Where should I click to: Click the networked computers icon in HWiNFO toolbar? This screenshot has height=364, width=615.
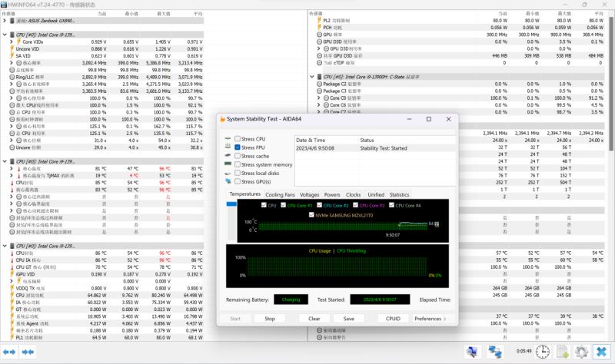point(494,352)
